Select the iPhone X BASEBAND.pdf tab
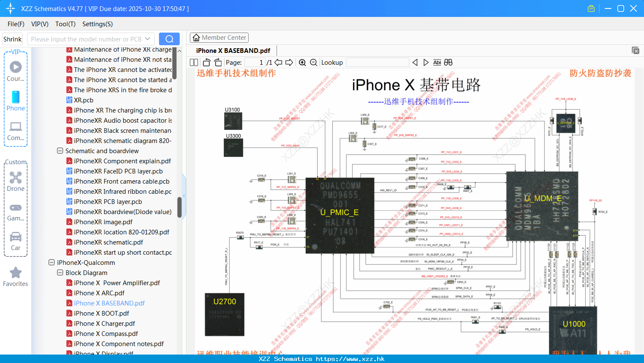This screenshot has width=644, height=363. 233,50
